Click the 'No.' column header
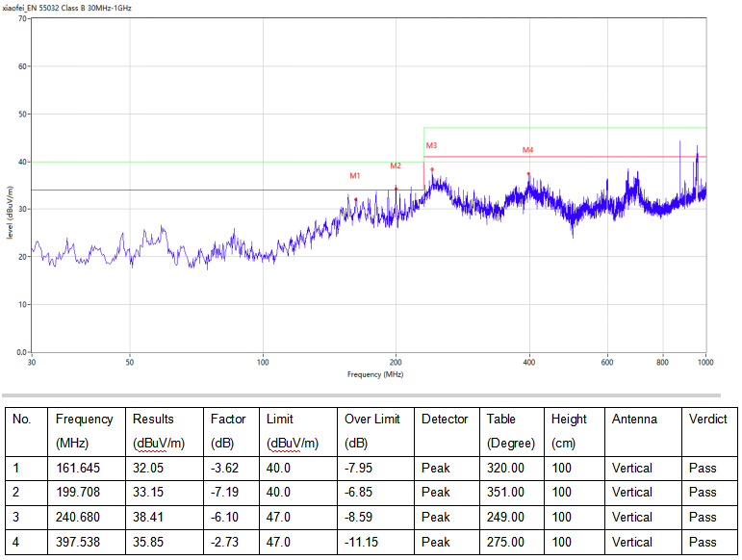Image resolution: width=742 pixels, height=560 pixels. (27, 432)
